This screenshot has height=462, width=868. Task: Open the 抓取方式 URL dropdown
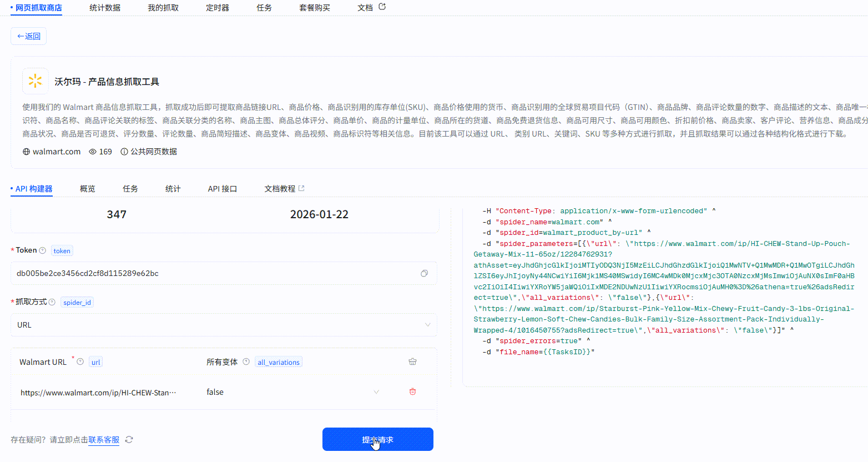224,325
